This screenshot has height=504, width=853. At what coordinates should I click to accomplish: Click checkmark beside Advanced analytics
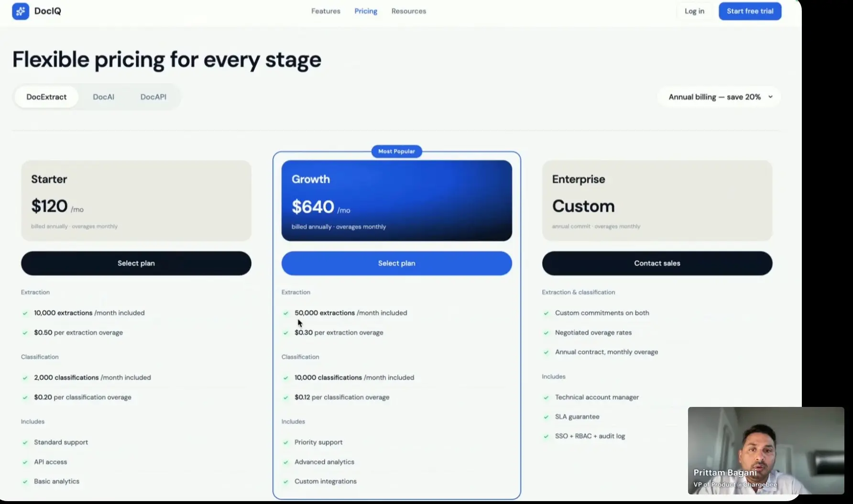click(x=285, y=462)
